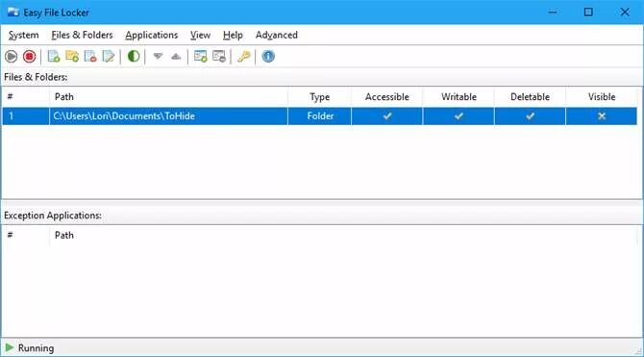Click the Writable column header
Viewport: 644px width, 357px height.
458,97
